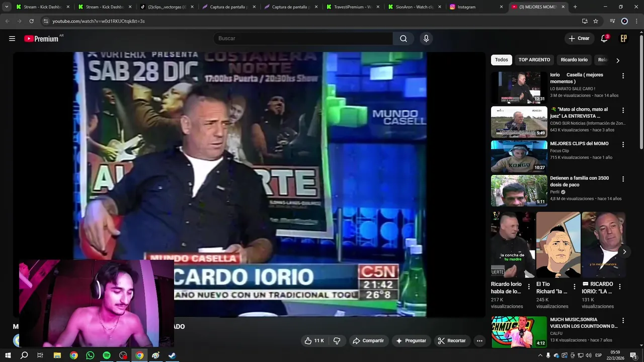
Task: Switch to first Captura de pantalla tab
Action: (x=229, y=7)
